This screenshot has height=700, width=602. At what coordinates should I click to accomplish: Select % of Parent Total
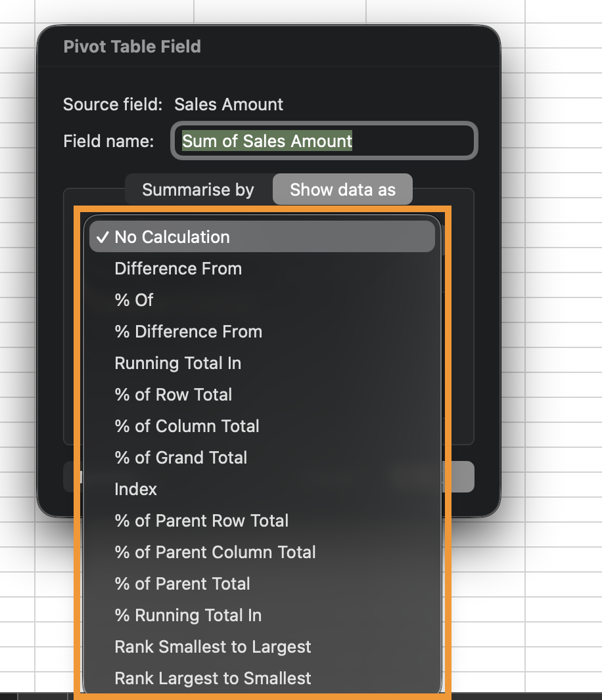click(183, 584)
